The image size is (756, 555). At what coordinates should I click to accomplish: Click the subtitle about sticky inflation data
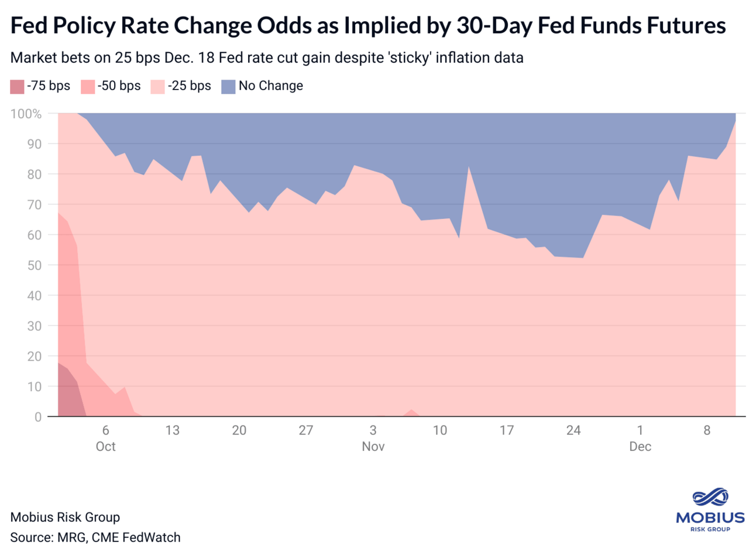pos(267,57)
